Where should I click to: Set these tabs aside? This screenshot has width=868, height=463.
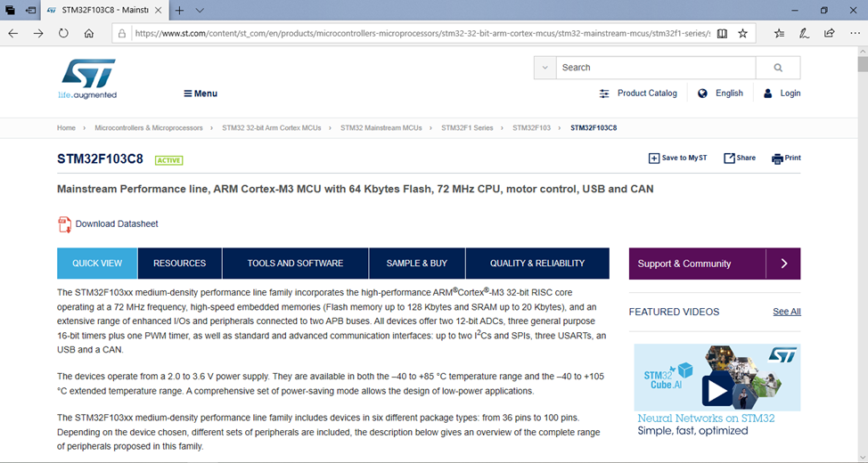click(x=31, y=10)
